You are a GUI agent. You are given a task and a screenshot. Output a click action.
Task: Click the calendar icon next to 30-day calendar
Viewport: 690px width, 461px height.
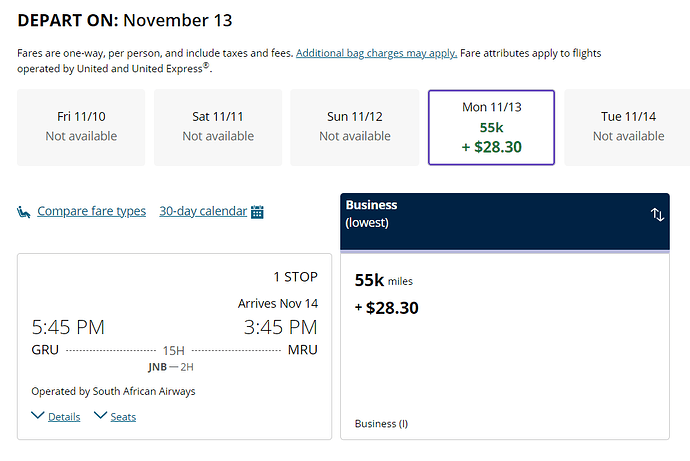click(257, 212)
